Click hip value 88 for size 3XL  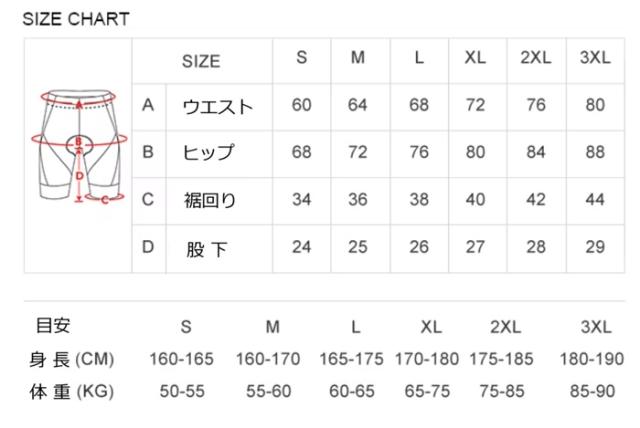(595, 152)
